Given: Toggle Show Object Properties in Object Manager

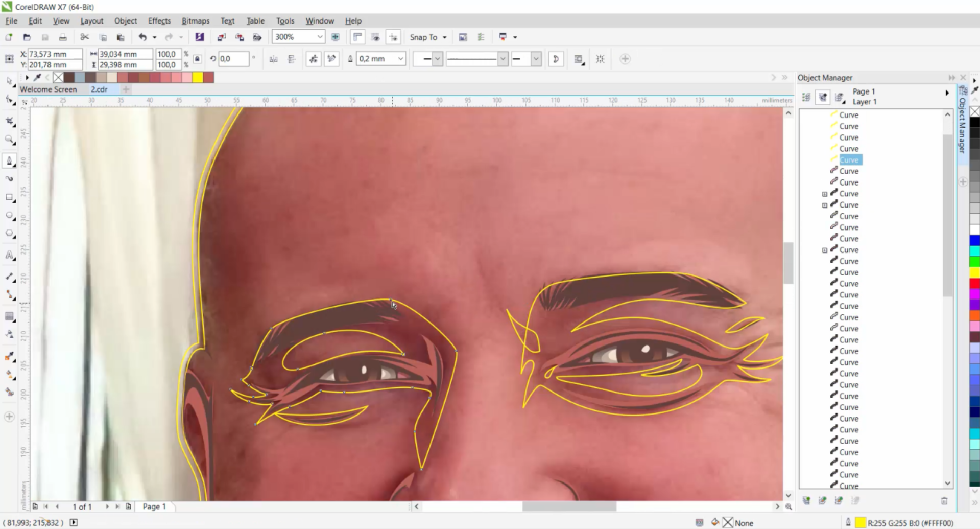Looking at the screenshot, I should pyautogui.click(x=806, y=97).
